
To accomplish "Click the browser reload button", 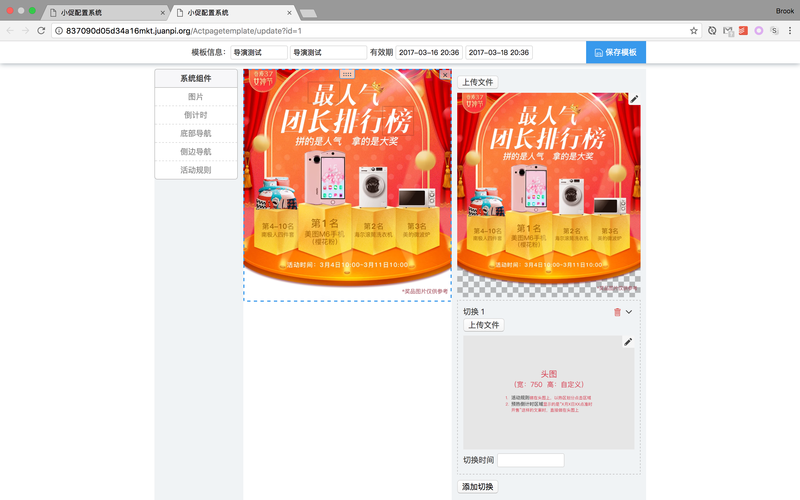I will (41, 31).
